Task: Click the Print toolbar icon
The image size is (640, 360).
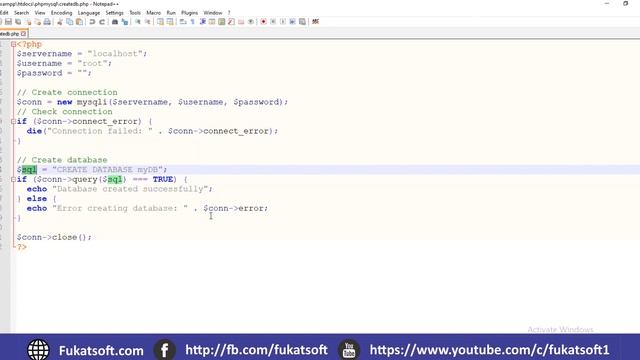Action: coord(47,22)
